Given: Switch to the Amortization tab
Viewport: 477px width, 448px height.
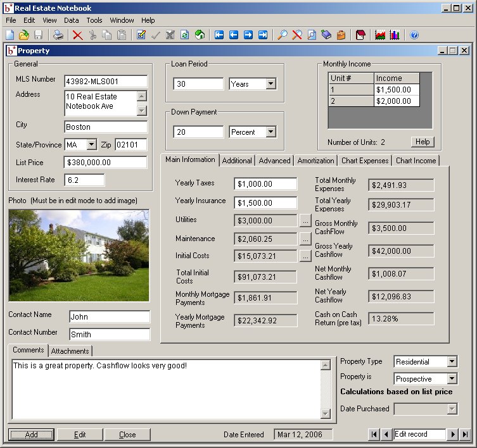Looking at the screenshot, I should [315, 161].
